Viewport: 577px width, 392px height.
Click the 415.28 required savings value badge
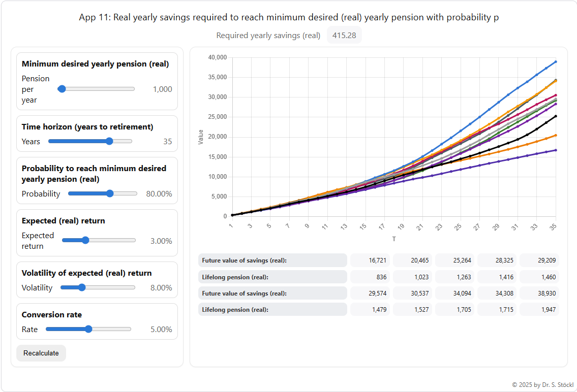pyautogui.click(x=344, y=35)
